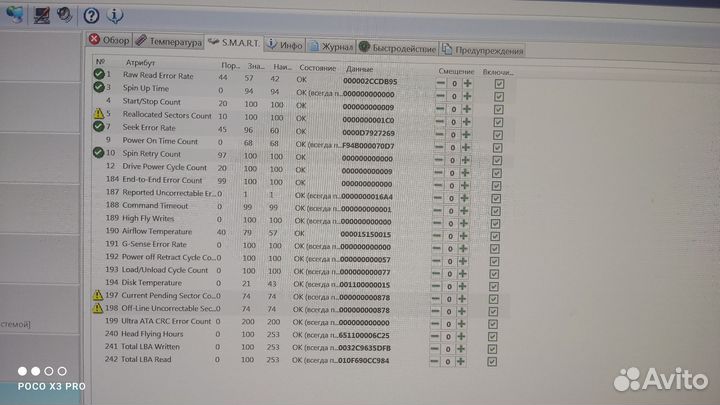Click warning icon beside Current Pending Sector Count
The width and height of the screenshot is (720, 405).
coord(98,295)
